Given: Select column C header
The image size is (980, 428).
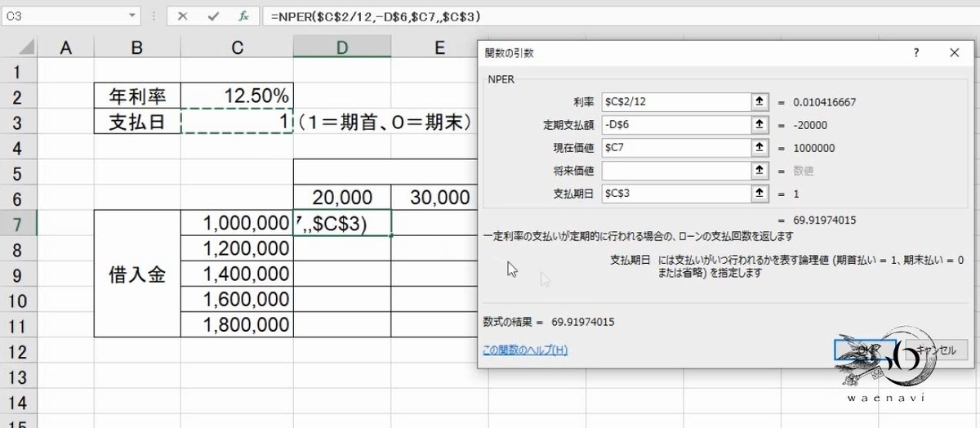Looking at the screenshot, I should point(237,48).
